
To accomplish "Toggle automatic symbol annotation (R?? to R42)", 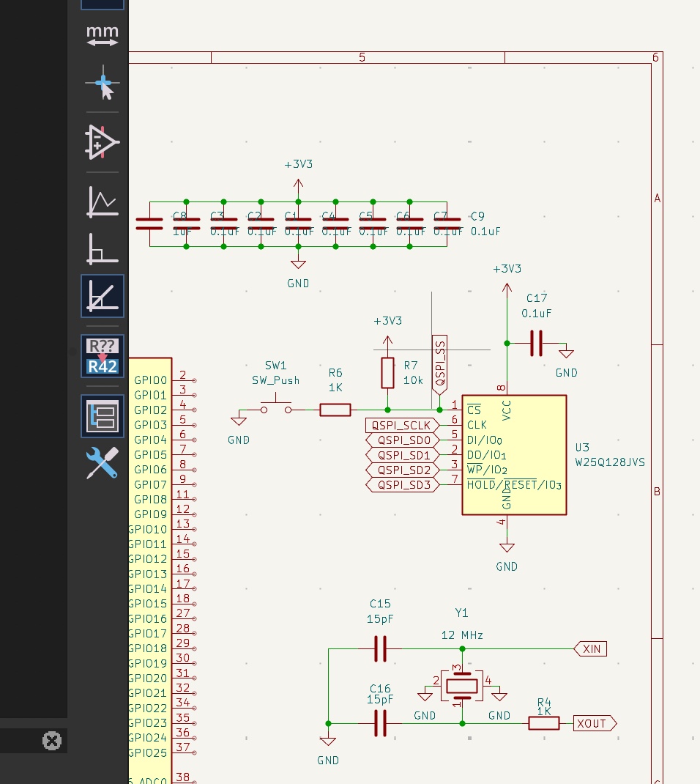I will 103,357.
